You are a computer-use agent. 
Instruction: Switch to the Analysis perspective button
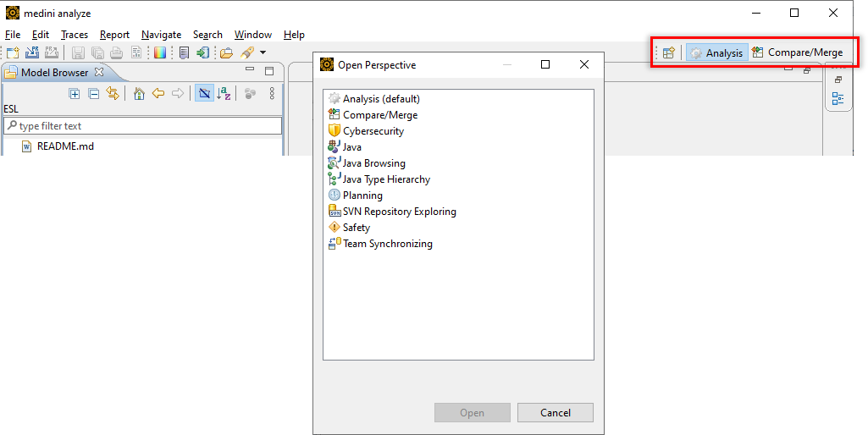click(717, 52)
